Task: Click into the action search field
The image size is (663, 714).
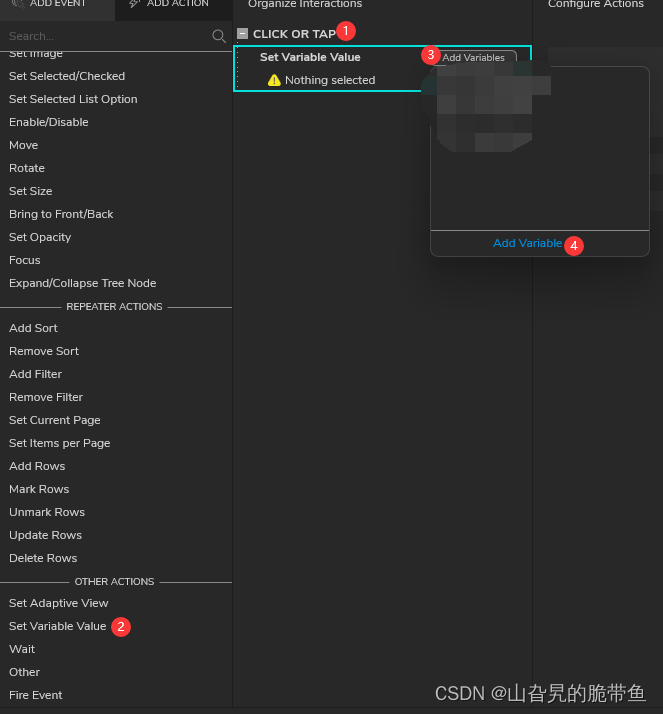Action: point(100,37)
